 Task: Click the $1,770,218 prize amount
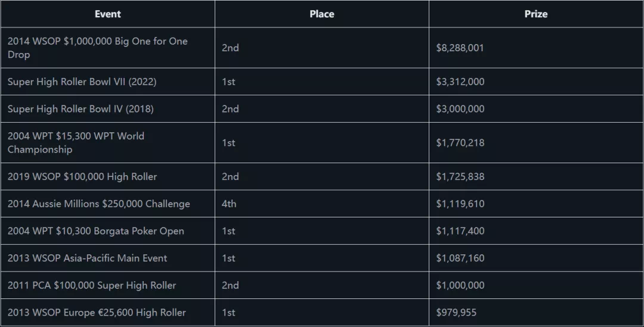(x=460, y=143)
